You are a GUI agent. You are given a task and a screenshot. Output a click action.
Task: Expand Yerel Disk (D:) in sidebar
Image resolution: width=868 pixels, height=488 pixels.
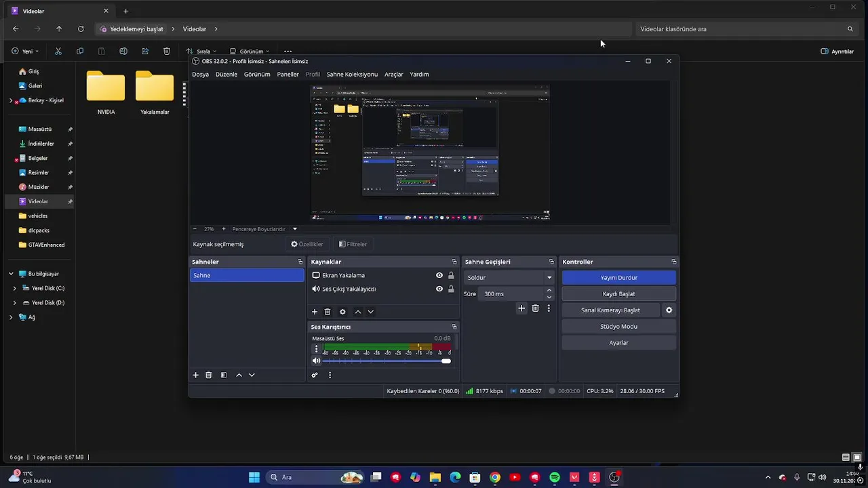click(x=15, y=302)
